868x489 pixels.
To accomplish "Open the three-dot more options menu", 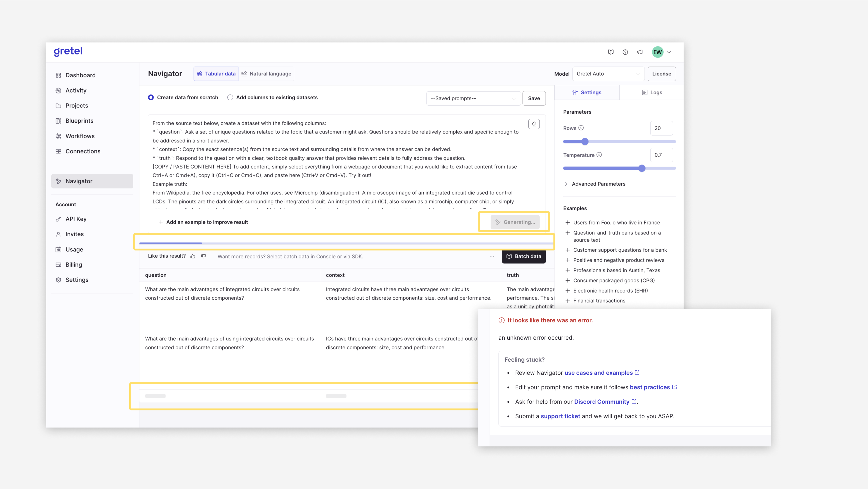I will (492, 256).
